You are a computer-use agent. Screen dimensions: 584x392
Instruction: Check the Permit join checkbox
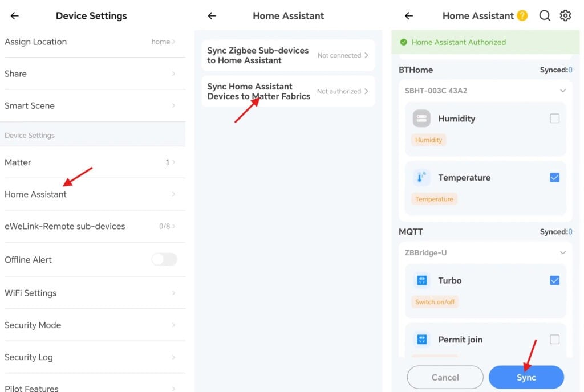554,339
